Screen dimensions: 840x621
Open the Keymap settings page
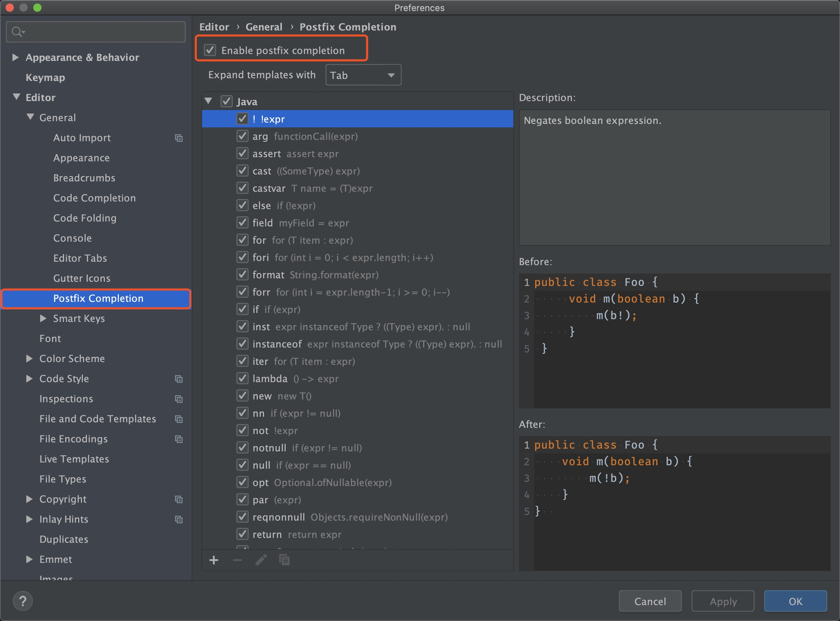[x=45, y=78]
